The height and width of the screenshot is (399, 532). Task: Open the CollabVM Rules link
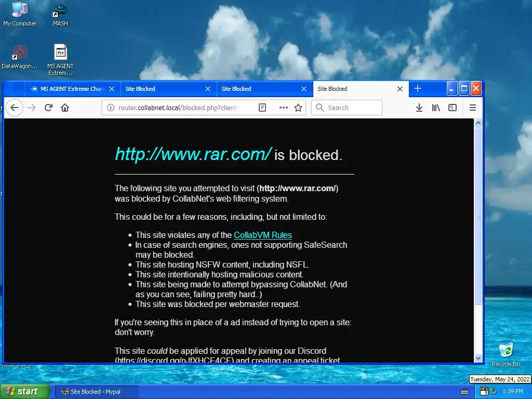pos(262,235)
